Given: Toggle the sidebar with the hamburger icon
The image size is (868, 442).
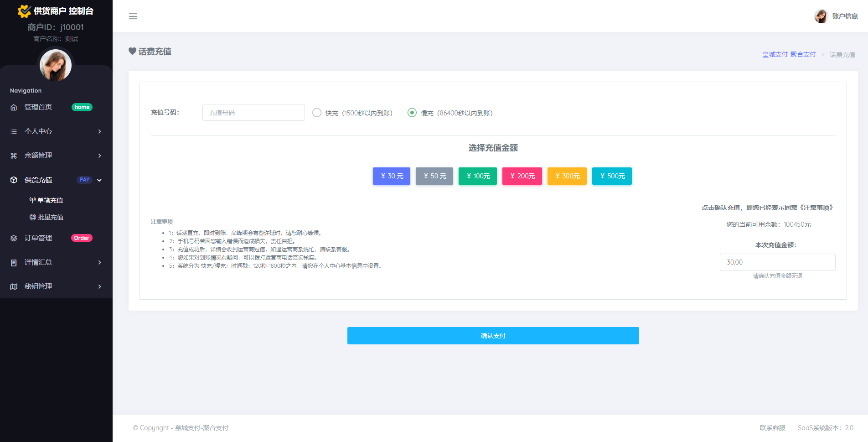Looking at the screenshot, I should point(133,16).
